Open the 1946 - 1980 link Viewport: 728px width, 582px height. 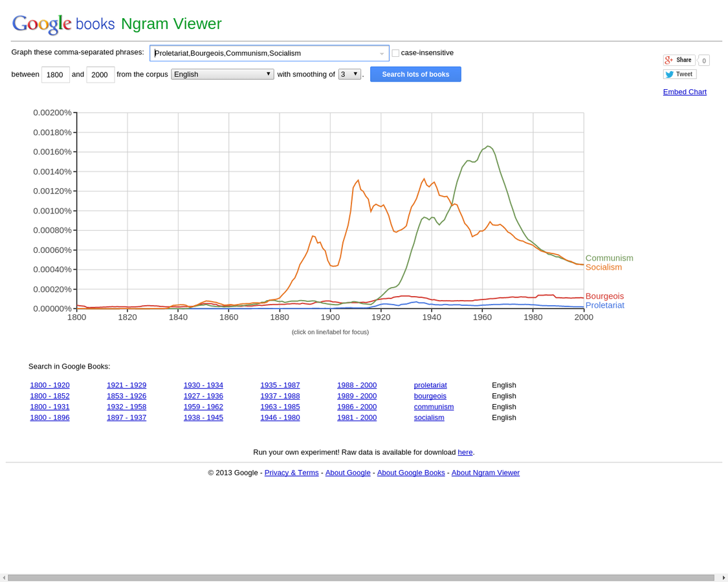click(x=280, y=417)
